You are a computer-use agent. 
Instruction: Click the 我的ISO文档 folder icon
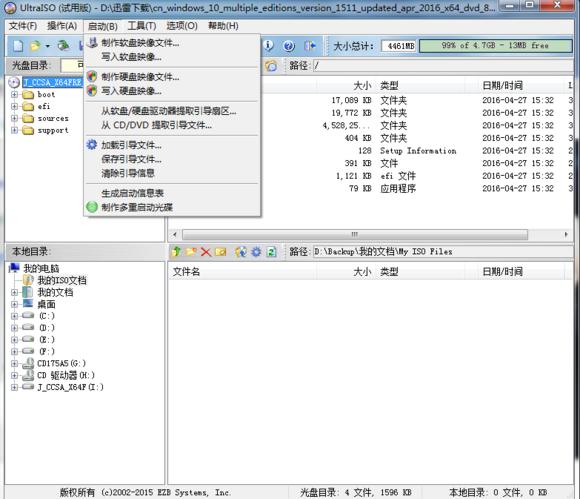tap(28, 280)
